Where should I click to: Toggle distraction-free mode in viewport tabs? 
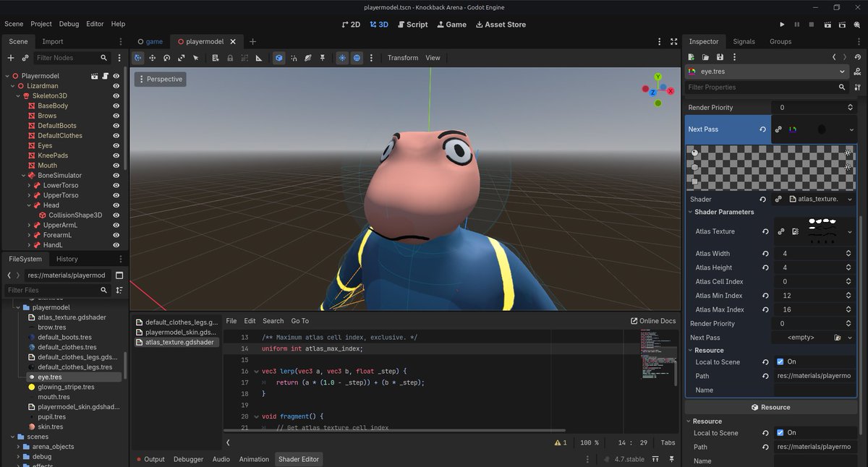(x=674, y=42)
